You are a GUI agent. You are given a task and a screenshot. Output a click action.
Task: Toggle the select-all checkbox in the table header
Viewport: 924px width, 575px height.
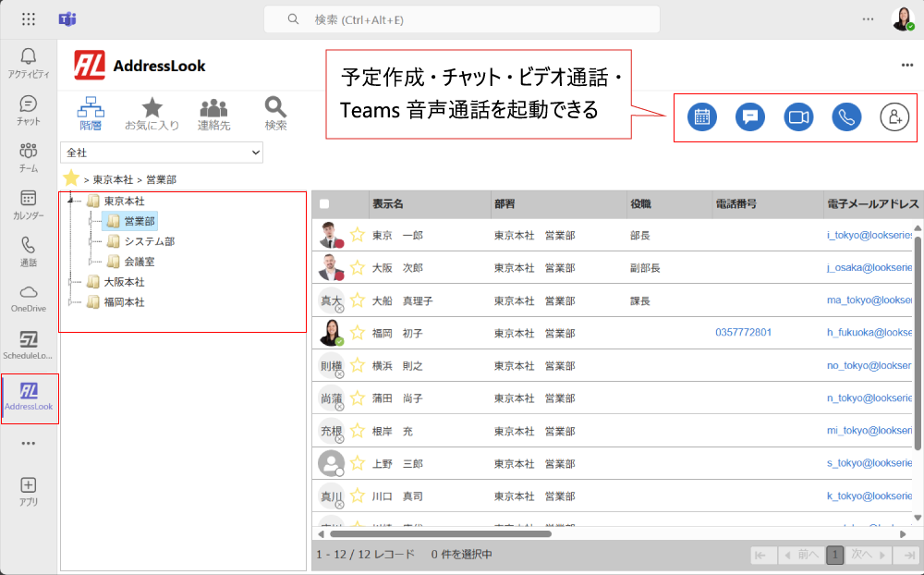324,204
